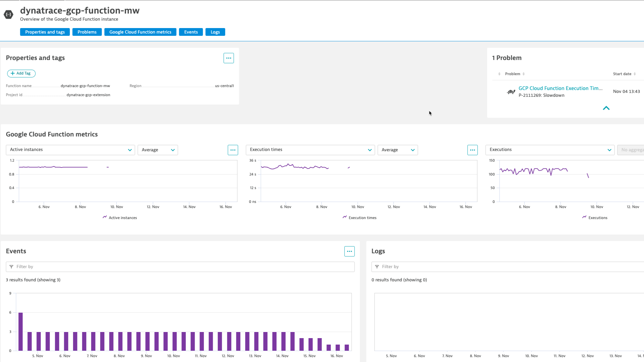Click project id value dynatrace-gcp-extension

[88, 95]
